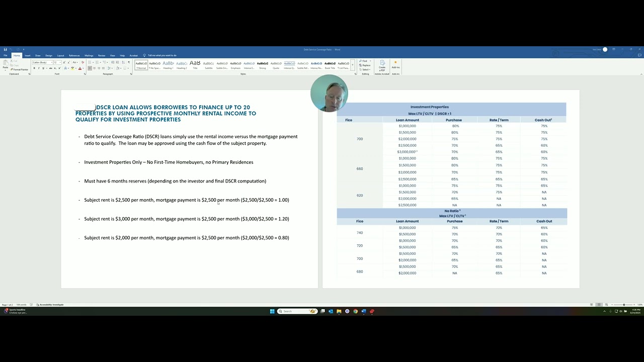Click the document title heading 'DSCR LOAN ALLOWS BORROWERS'
The width and height of the screenshot is (644, 362).
(x=173, y=108)
